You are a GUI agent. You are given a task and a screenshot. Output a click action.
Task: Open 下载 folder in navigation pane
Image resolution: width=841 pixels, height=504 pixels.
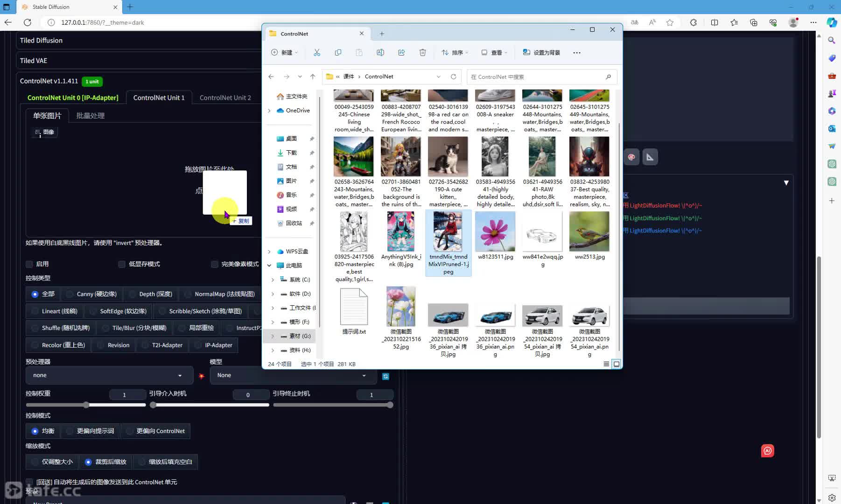coord(291,153)
